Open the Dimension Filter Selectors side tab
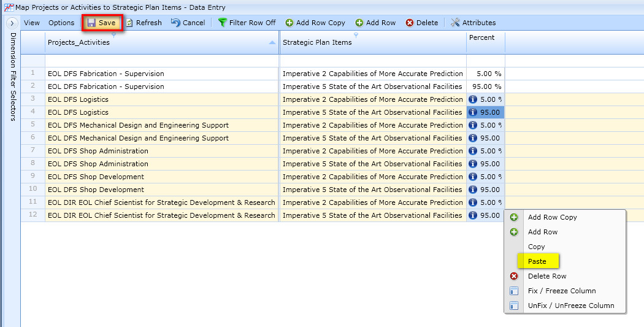The height and width of the screenshot is (327, 644). [x=13, y=77]
